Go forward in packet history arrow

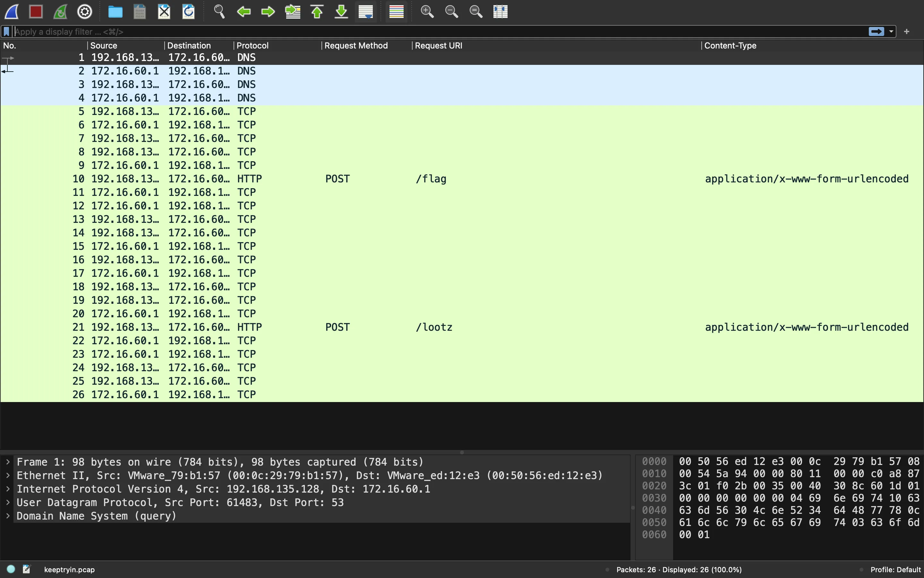pyautogui.click(x=268, y=12)
